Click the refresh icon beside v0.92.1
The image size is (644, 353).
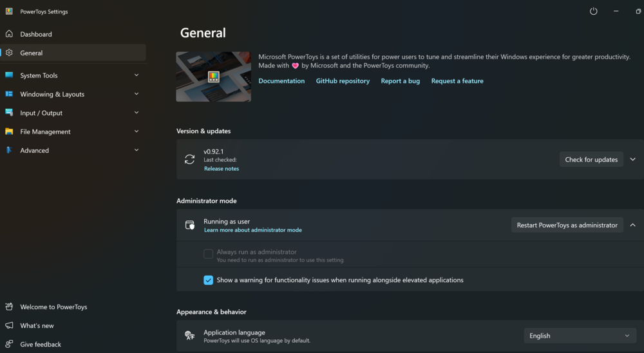coord(190,160)
